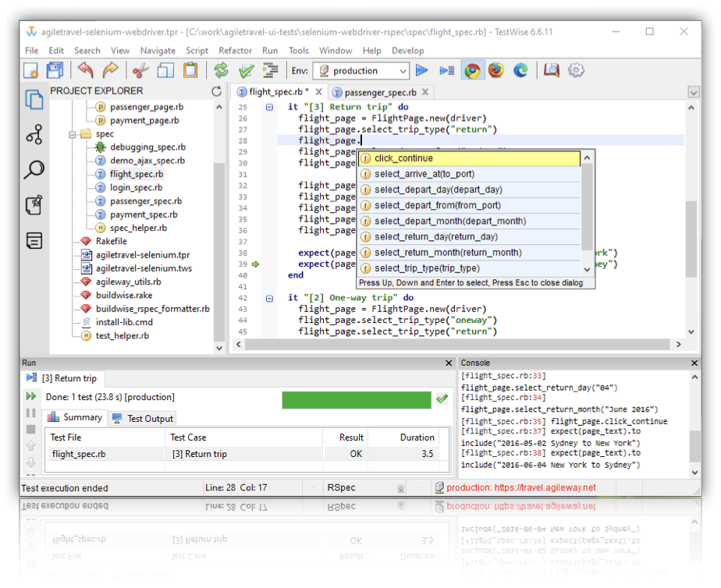This screenshot has height=588, width=721.
Task: Click the Redo arrow icon
Action: click(110, 71)
